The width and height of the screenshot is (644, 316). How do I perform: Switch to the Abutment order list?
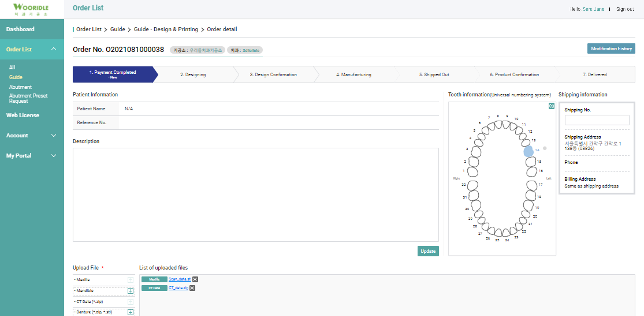click(20, 87)
